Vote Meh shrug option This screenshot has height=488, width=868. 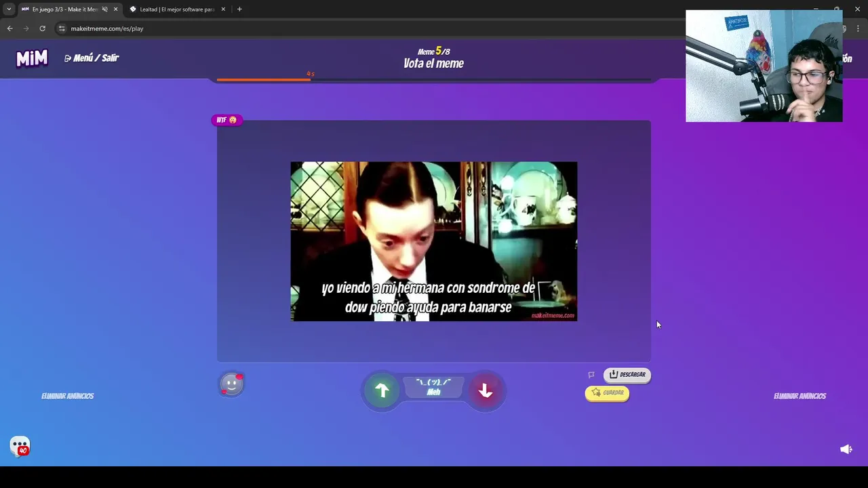click(433, 388)
